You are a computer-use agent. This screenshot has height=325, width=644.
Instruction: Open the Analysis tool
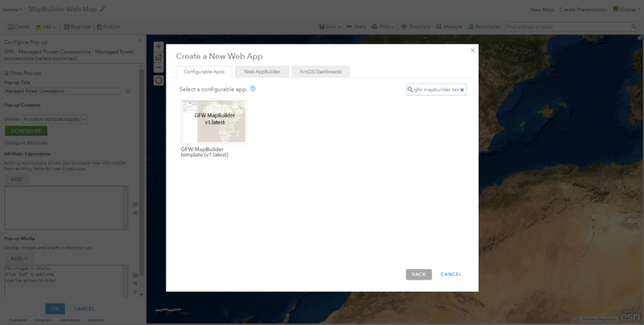coord(108,26)
